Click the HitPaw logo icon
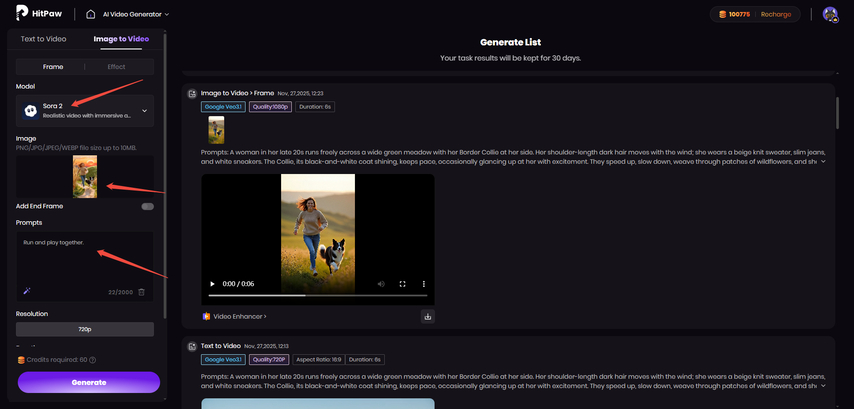Image resolution: width=854 pixels, height=409 pixels. [x=22, y=13]
